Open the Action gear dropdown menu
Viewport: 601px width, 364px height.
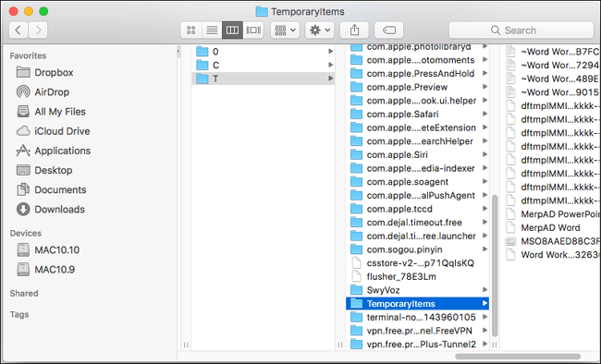click(x=320, y=30)
